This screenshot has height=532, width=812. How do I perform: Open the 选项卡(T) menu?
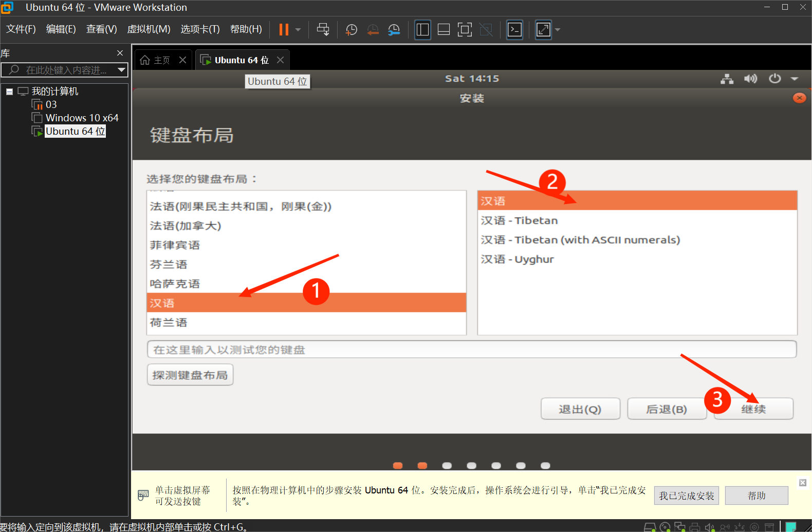click(x=200, y=29)
